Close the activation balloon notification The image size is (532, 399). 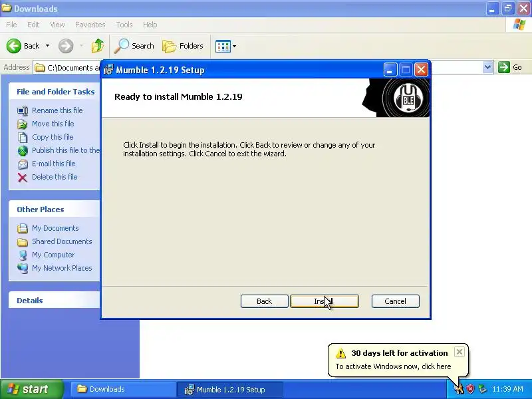point(459,352)
